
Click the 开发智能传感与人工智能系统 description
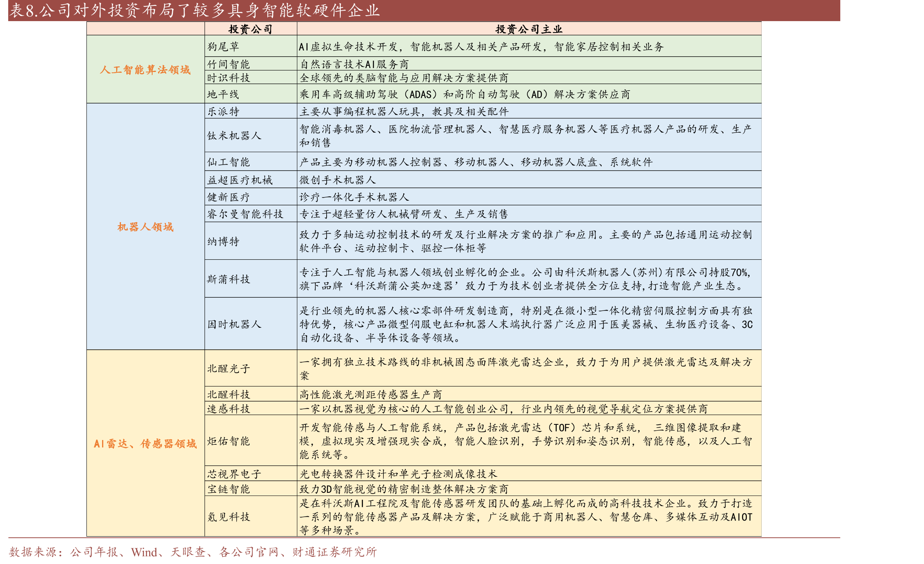(529, 441)
